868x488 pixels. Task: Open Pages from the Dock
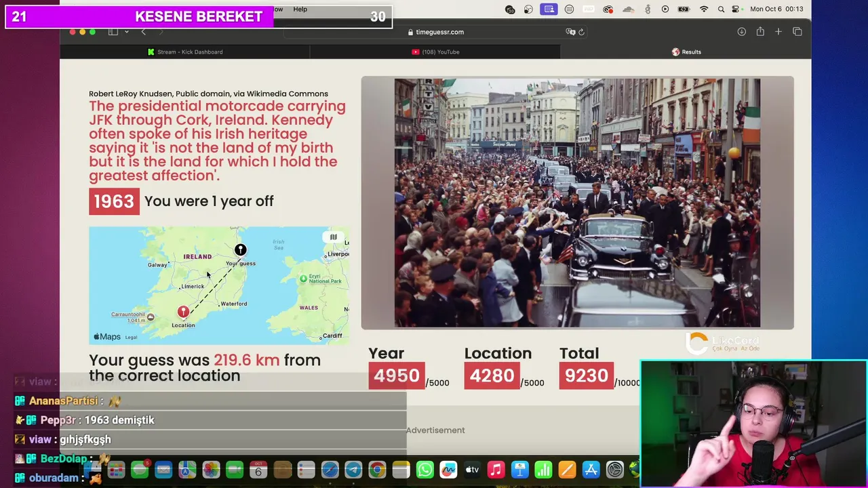[567, 470]
